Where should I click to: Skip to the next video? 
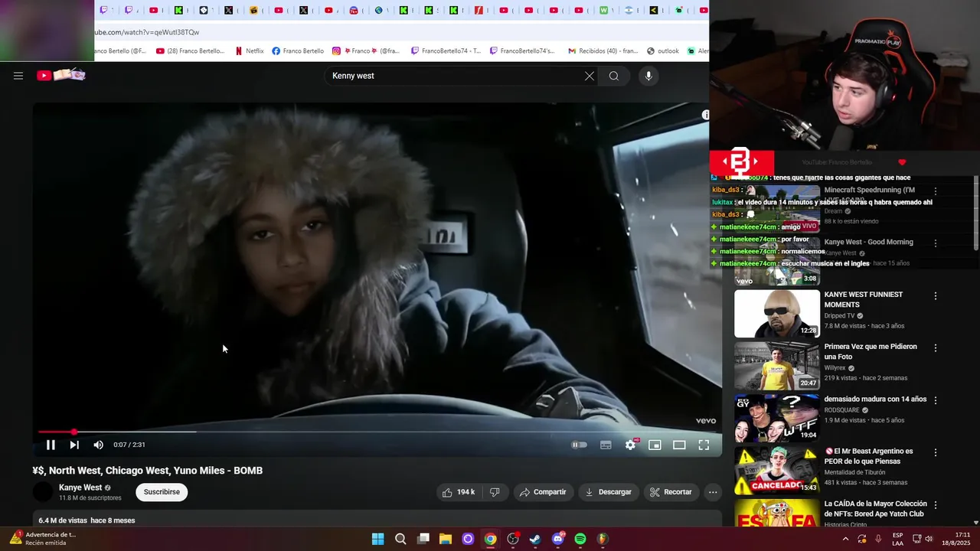pos(74,445)
